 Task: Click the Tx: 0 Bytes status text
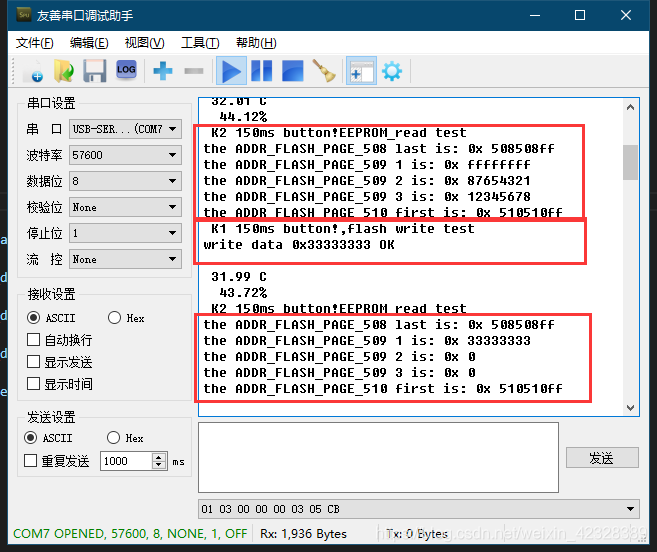416,534
